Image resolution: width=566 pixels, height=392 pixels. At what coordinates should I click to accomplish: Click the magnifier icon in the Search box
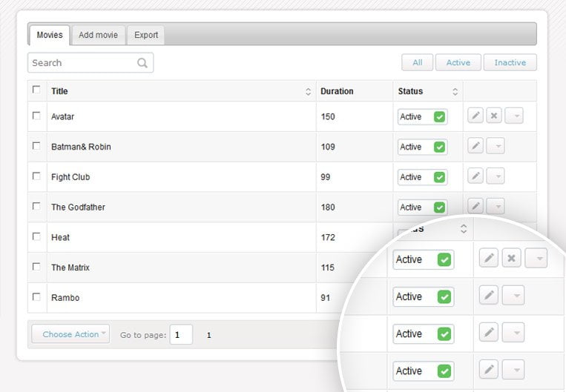pyautogui.click(x=142, y=63)
